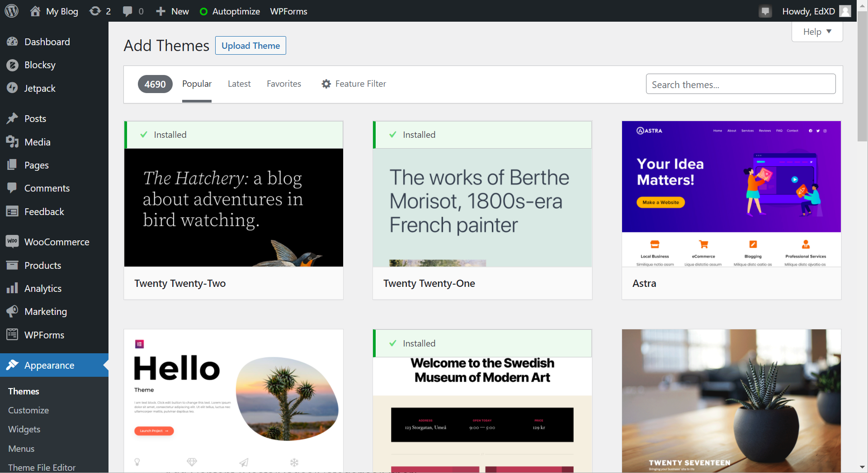Screen dimensions: 868x473
Task: Focus the Search themes field
Action: pos(741,84)
